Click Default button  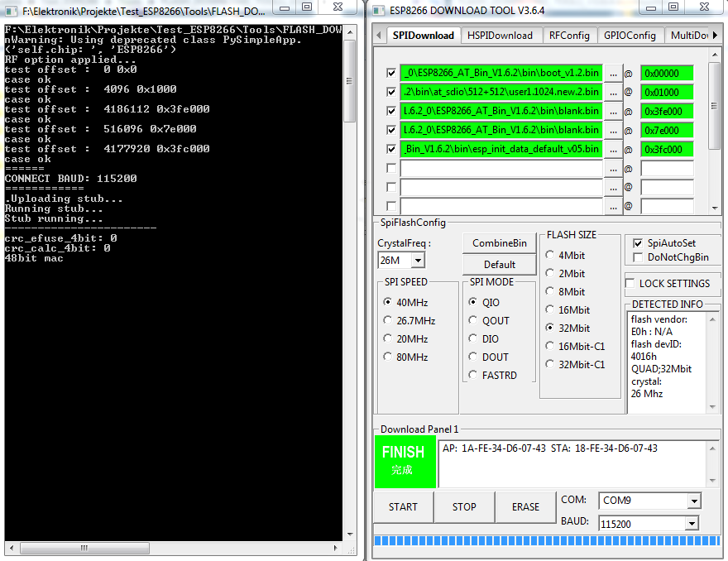(x=500, y=265)
